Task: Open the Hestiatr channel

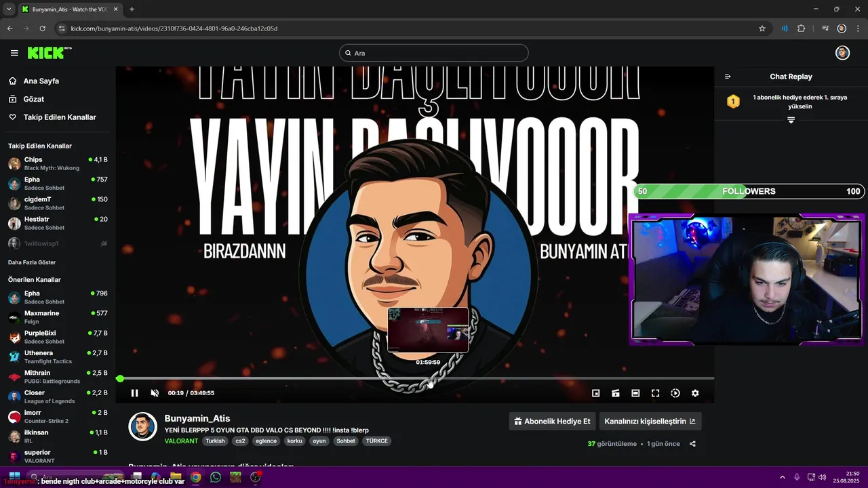Action: click(58, 223)
